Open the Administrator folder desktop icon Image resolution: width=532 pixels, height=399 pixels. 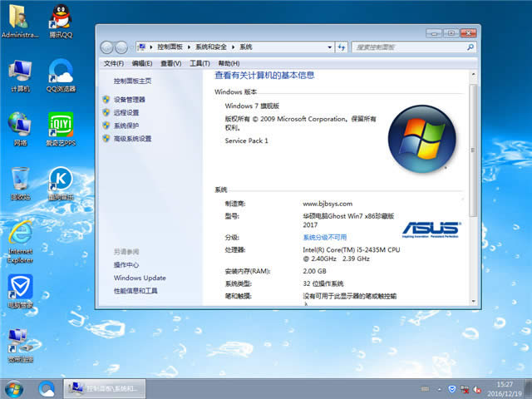tap(19, 21)
